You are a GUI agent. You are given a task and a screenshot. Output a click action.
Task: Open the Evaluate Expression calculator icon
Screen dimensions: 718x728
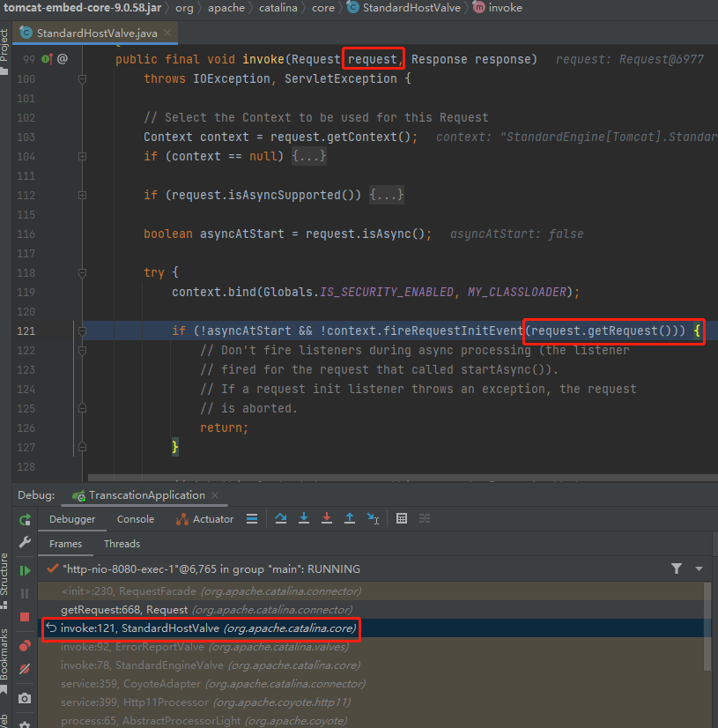coord(402,518)
